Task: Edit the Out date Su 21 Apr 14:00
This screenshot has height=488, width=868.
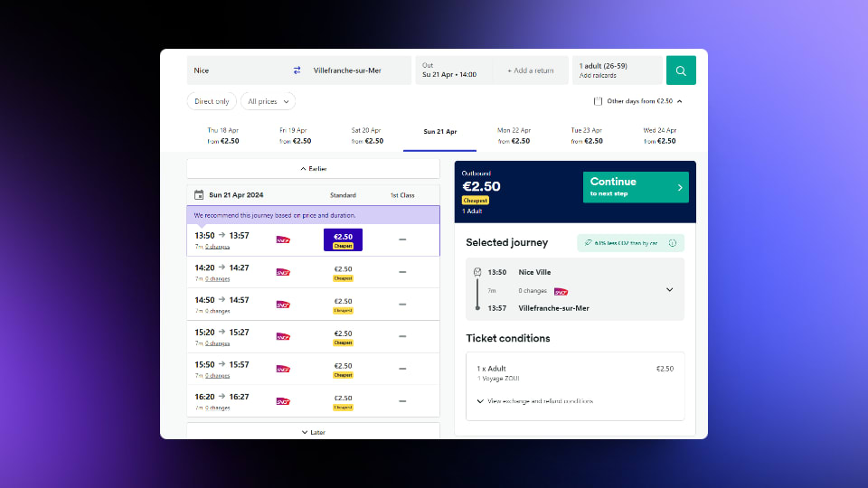Action: pyautogui.click(x=453, y=70)
